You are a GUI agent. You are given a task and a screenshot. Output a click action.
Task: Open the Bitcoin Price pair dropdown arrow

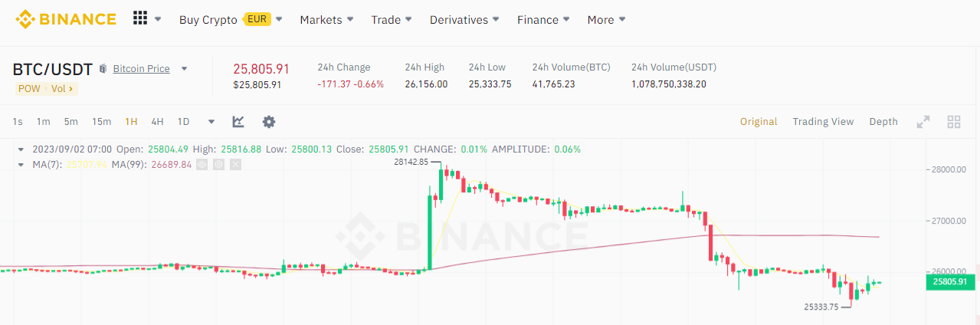[184, 69]
